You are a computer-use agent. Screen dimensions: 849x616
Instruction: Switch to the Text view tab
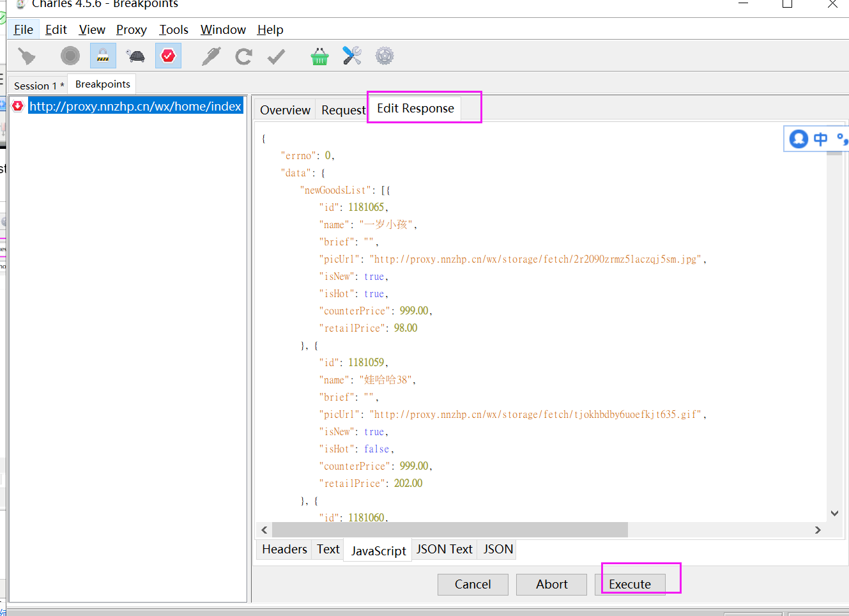[328, 550]
